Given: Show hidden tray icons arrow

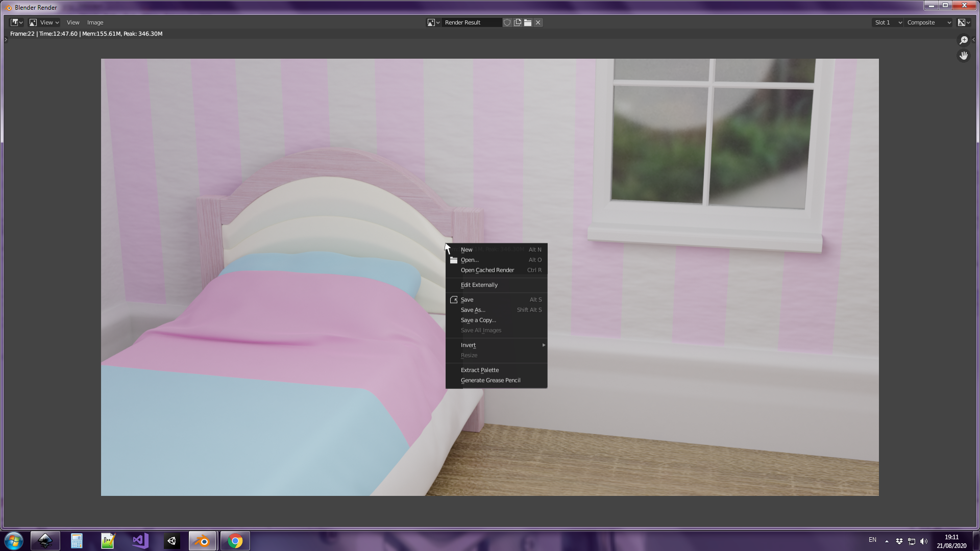Looking at the screenshot, I should pyautogui.click(x=887, y=541).
